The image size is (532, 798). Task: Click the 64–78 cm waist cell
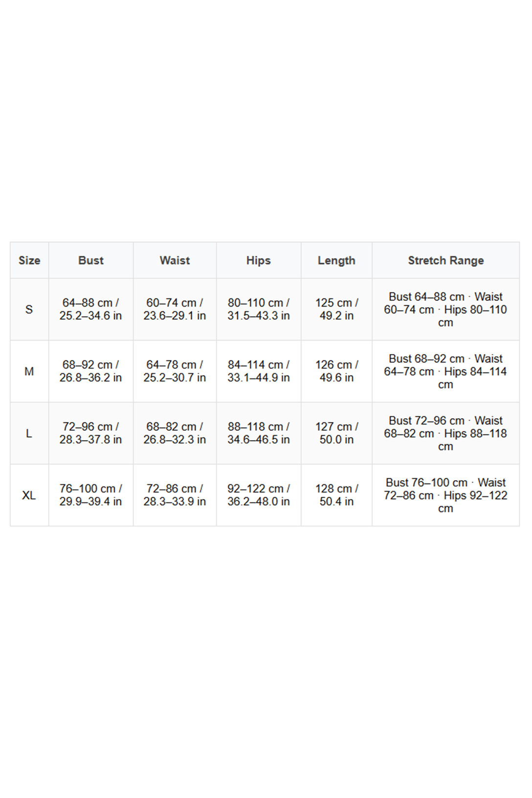pyautogui.click(x=175, y=372)
